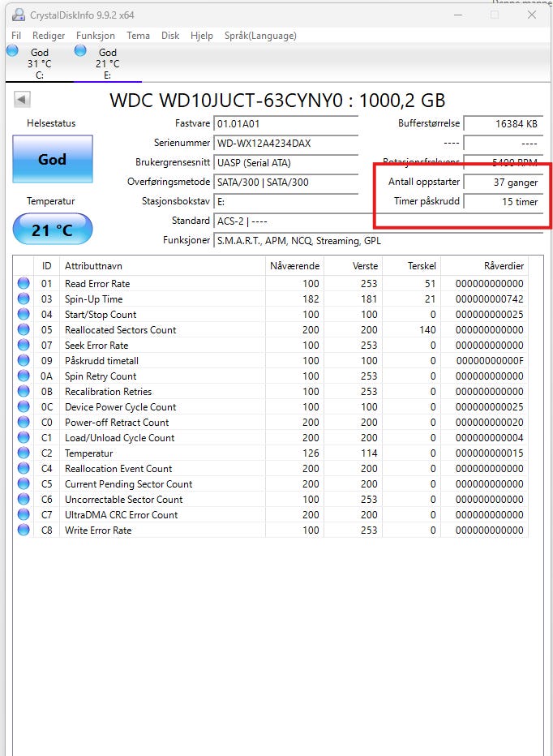Open the Hjelp menu
Viewport: 553px width, 756px height.
pos(202,36)
